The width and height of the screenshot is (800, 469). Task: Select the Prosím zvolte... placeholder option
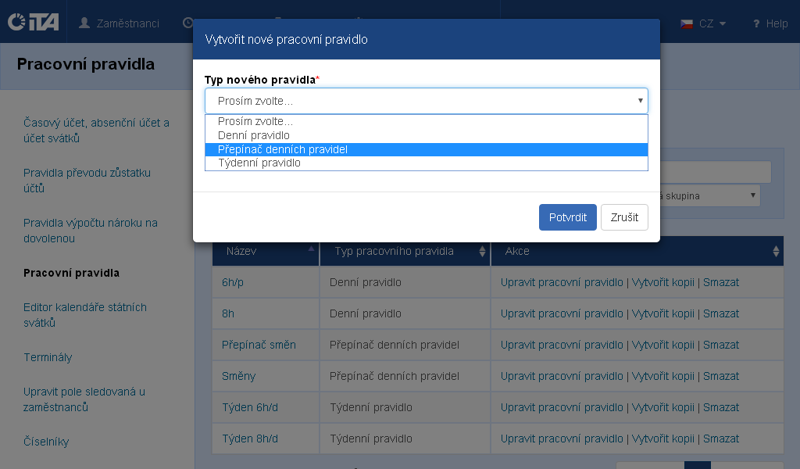click(x=250, y=122)
